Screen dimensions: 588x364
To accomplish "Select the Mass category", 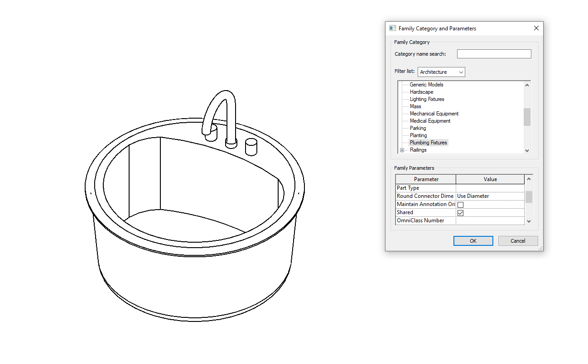I will coord(415,106).
